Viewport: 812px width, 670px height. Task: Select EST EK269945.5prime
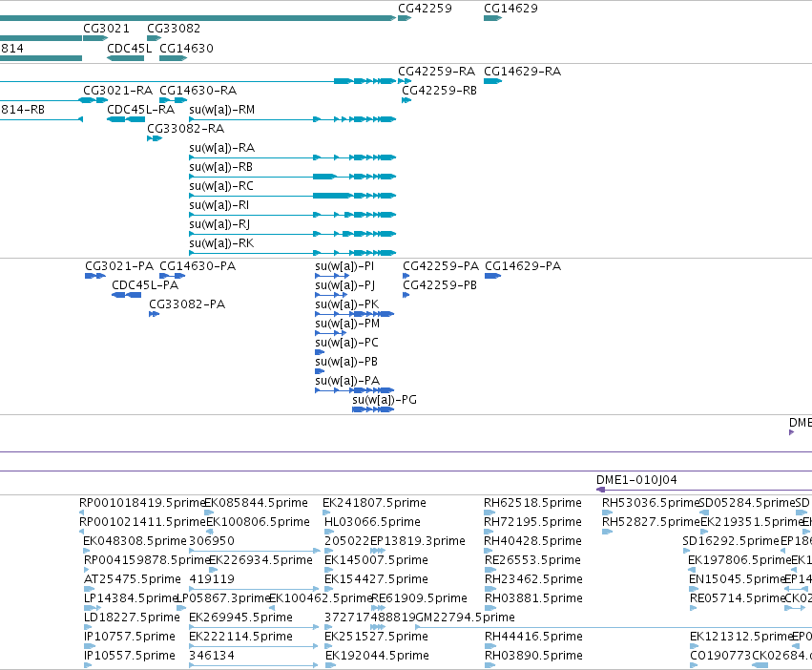click(x=240, y=618)
